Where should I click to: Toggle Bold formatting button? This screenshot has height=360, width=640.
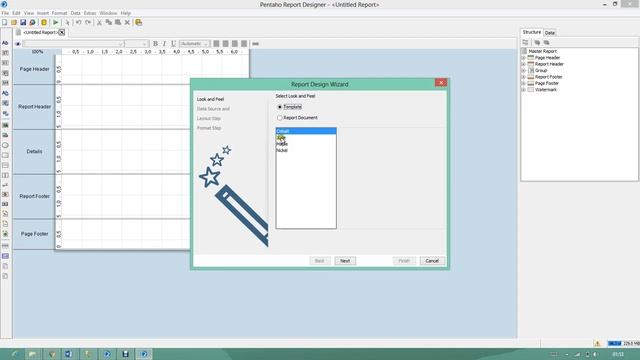[155, 44]
